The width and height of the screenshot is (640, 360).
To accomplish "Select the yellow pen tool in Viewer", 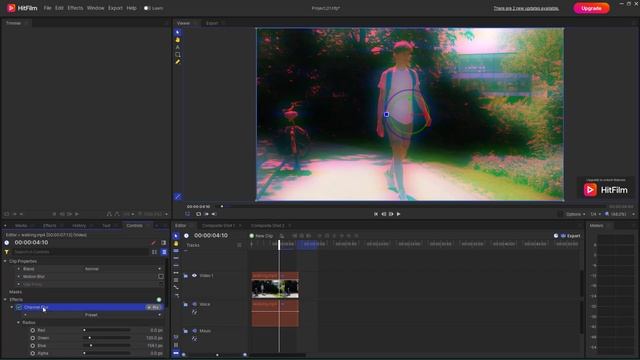I will tap(178, 62).
